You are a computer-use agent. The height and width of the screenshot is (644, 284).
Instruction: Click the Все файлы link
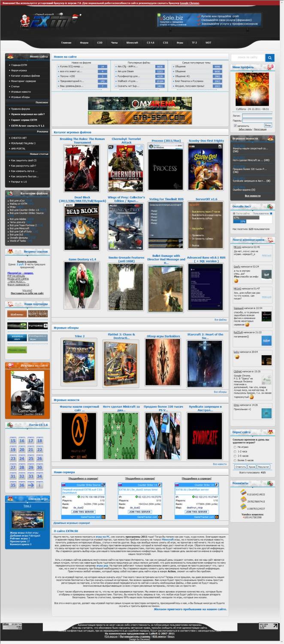221,319
